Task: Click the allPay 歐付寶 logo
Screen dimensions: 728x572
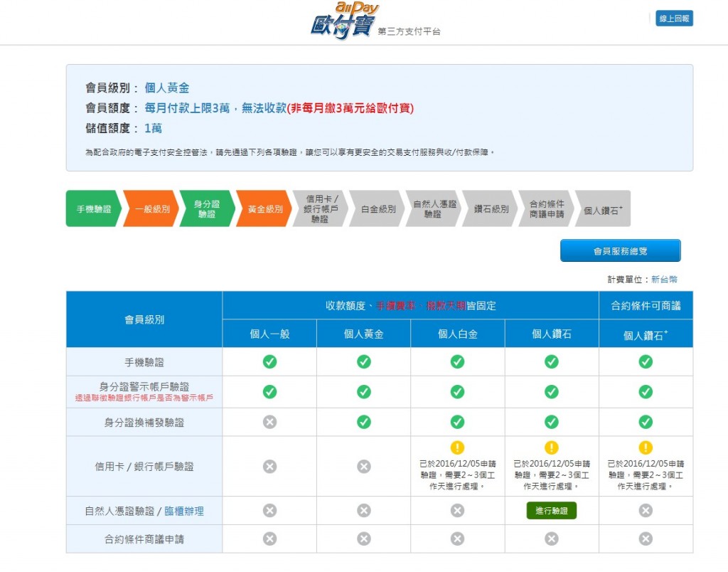Action: coord(345,21)
